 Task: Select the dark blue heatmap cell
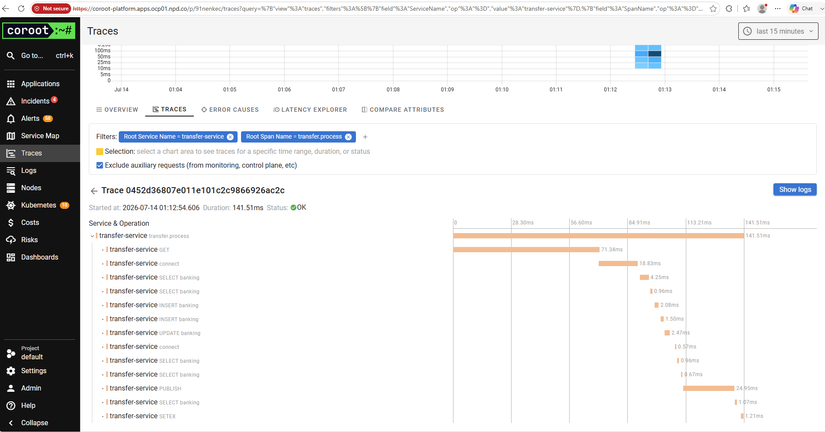point(655,54)
